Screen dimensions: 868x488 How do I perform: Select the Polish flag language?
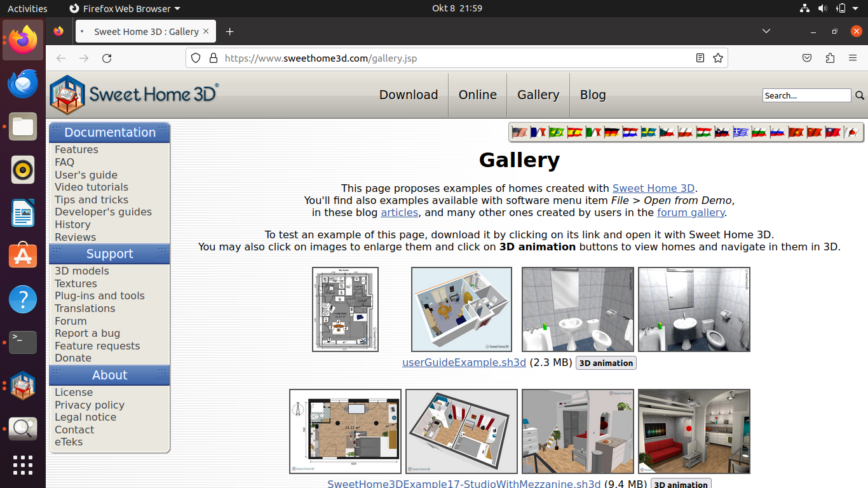point(685,133)
